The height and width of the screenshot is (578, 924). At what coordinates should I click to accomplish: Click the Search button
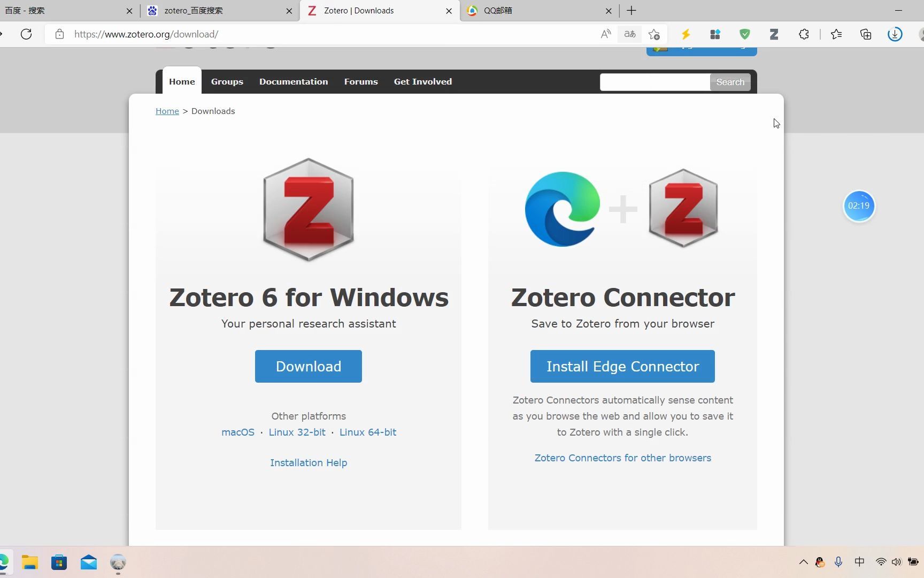[730, 82]
